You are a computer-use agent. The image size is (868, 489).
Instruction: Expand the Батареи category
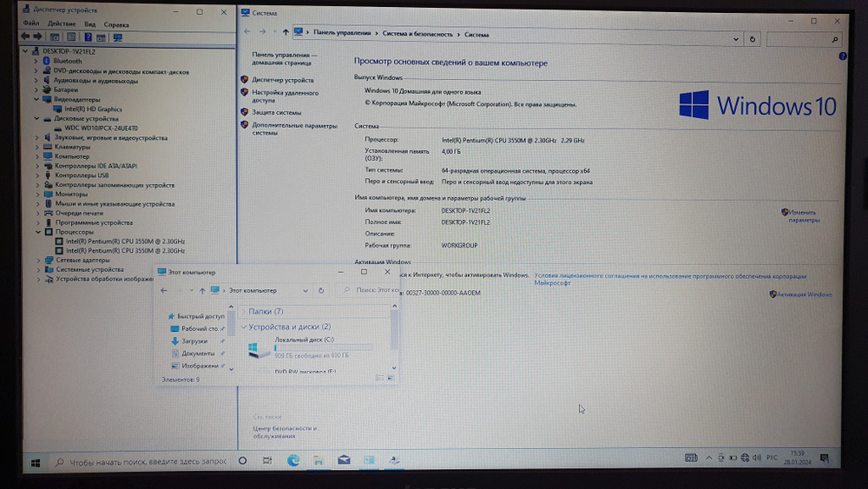click(x=36, y=89)
